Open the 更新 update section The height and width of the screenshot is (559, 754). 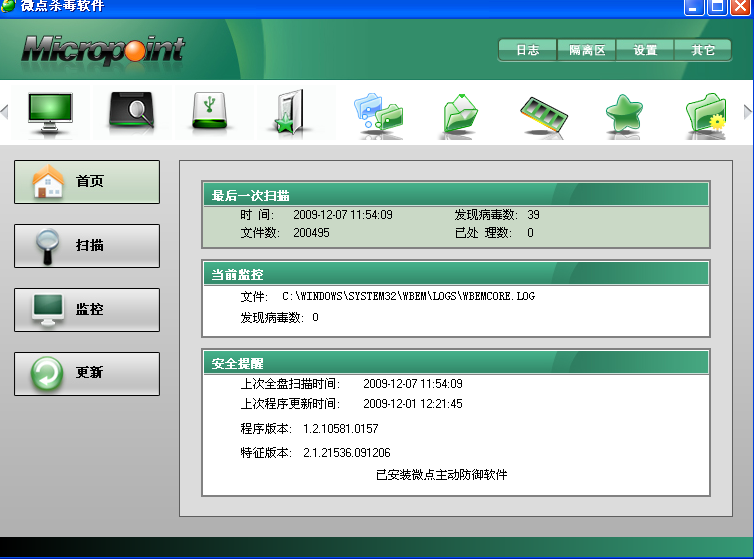[87, 374]
